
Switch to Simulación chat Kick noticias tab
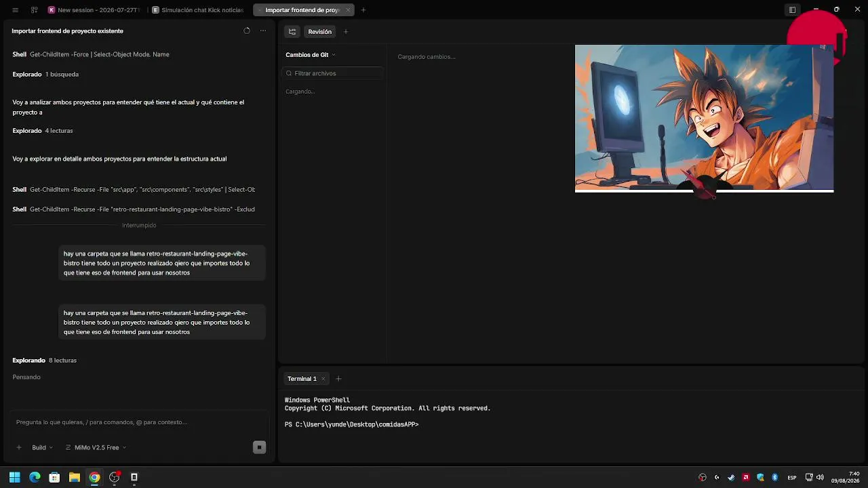click(x=199, y=10)
